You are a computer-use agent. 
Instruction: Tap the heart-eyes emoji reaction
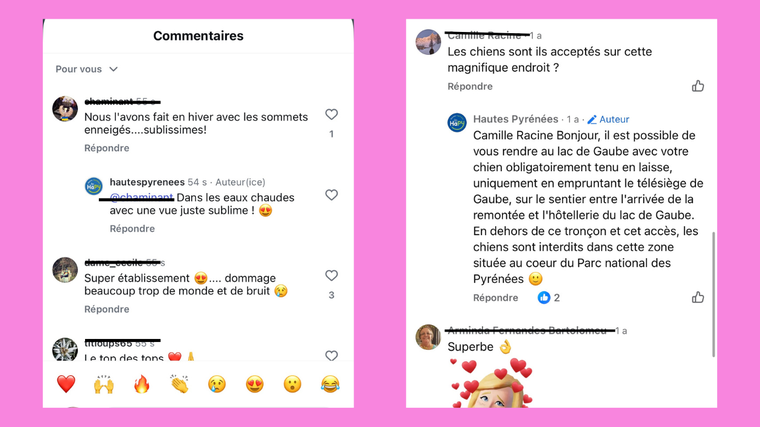coord(255,384)
